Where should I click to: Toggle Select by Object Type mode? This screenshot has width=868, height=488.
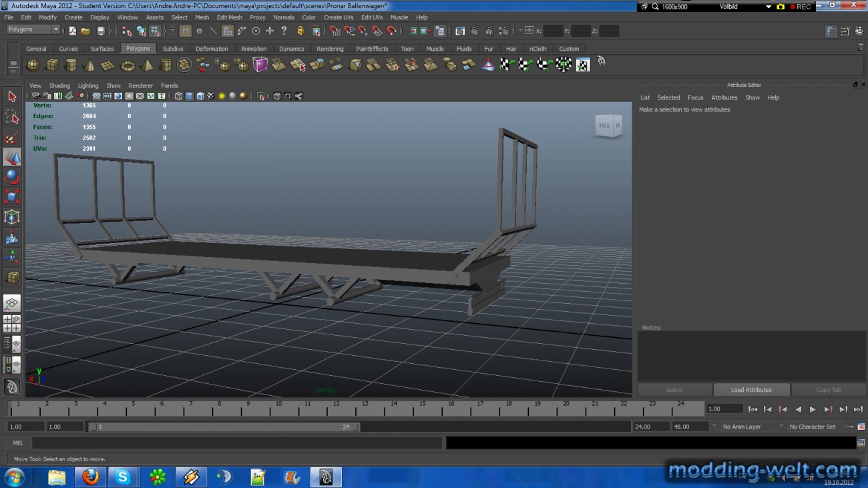141,31
